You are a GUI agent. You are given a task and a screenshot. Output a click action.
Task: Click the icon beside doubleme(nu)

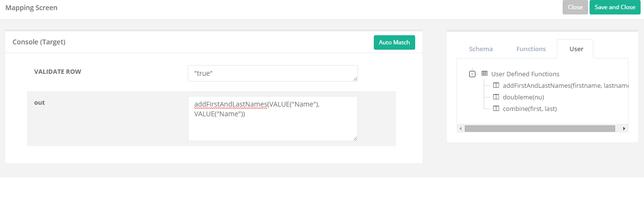coord(496,97)
